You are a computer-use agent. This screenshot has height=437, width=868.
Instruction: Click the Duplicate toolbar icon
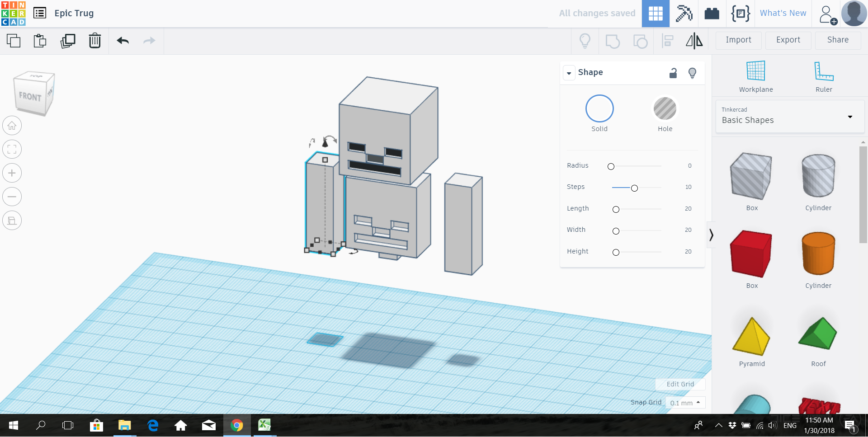(68, 41)
